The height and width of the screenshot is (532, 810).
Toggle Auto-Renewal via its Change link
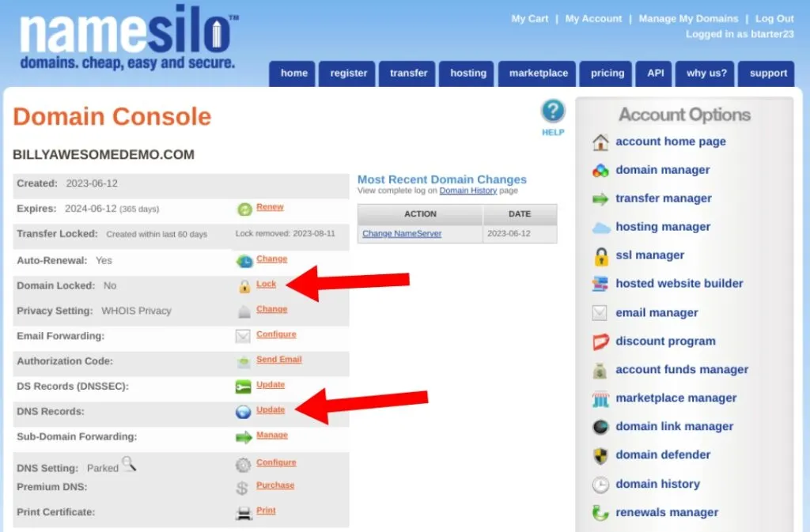(x=272, y=258)
